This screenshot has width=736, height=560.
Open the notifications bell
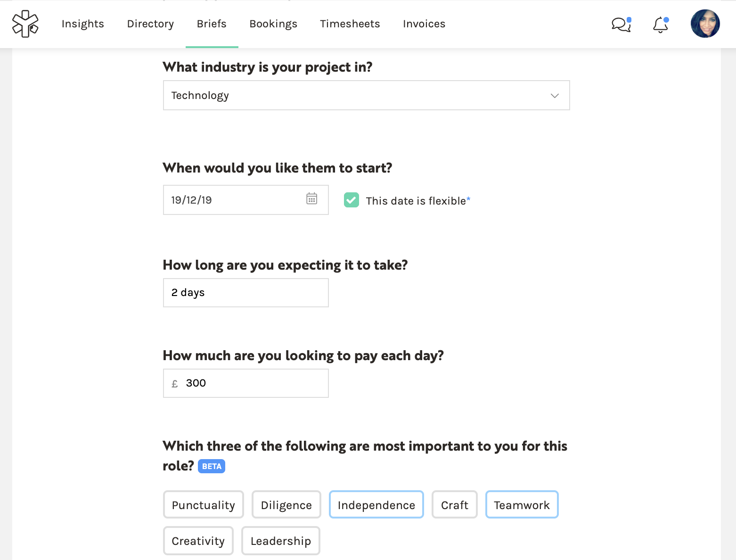coord(660,25)
